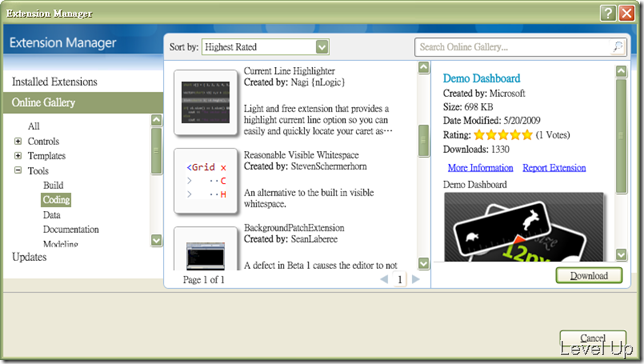Select Data under Tools
Image resolution: width=644 pixels, height=364 pixels.
click(52, 215)
